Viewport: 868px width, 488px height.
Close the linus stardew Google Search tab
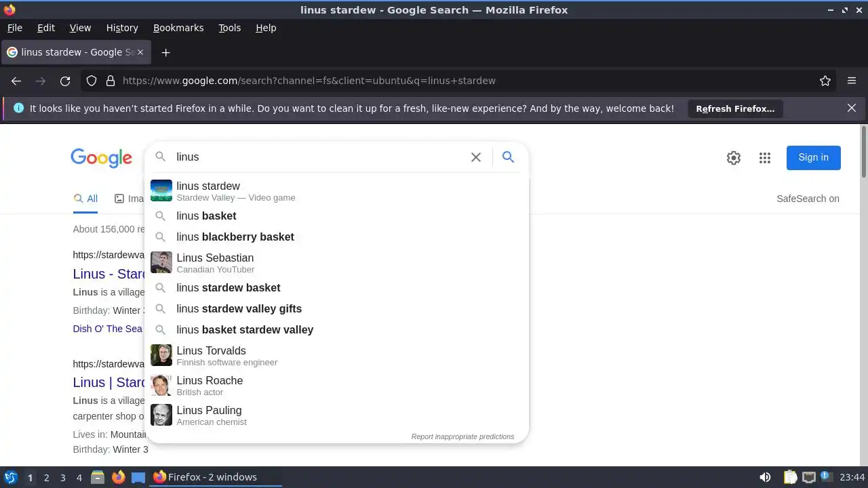140,52
